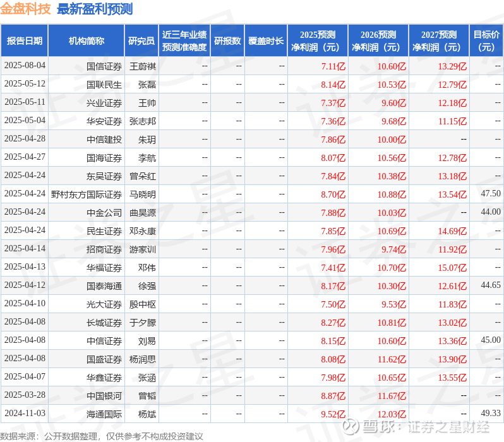Select the 报告日期 column header
This screenshot has height=442, width=504.
click(x=25, y=40)
